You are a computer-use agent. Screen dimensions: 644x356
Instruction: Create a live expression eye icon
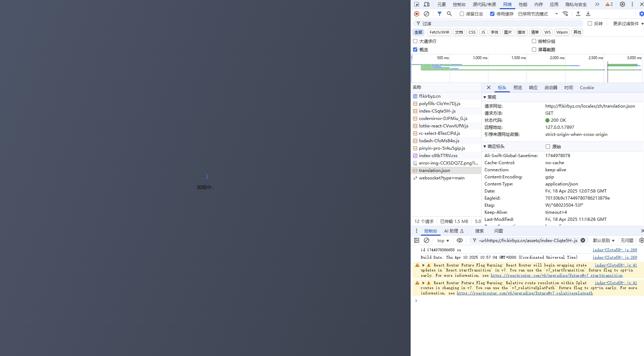point(460,240)
